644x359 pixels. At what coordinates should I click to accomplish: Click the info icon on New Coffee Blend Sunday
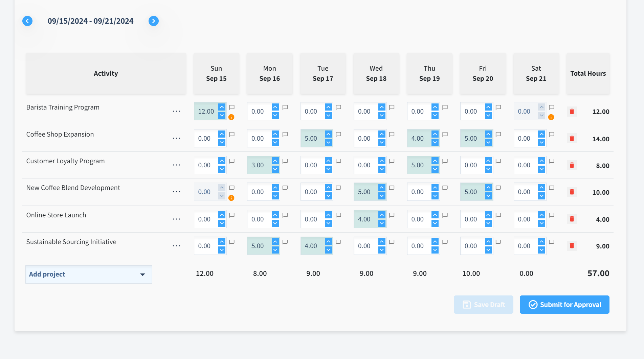(x=231, y=198)
